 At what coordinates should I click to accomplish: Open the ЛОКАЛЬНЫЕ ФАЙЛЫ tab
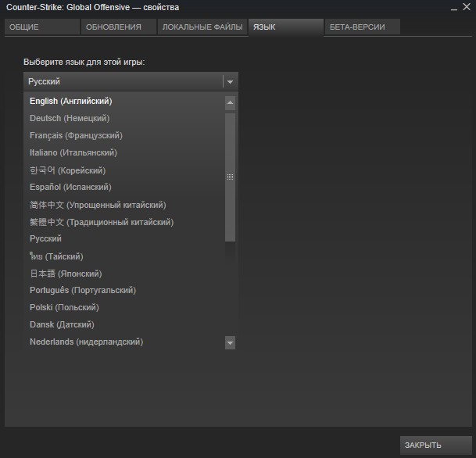coord(202,27)
